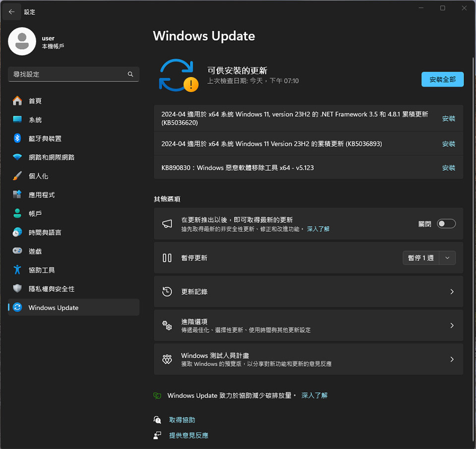Click the back arrow icon in title bar
Screen dimensions: 476x449
point(11,12)
